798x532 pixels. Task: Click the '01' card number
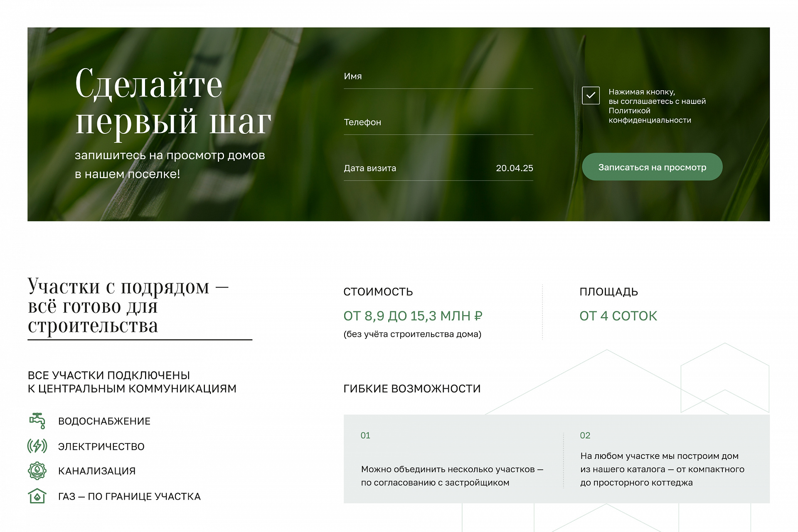(365, 435)
